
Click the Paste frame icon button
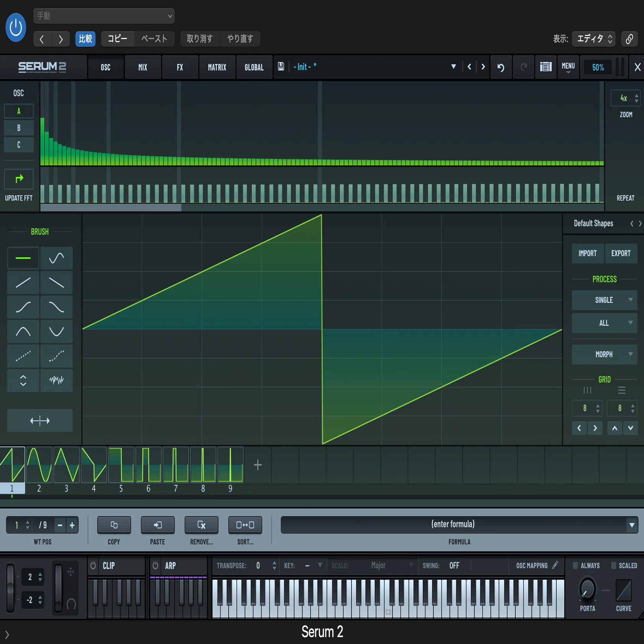point(157,525)
